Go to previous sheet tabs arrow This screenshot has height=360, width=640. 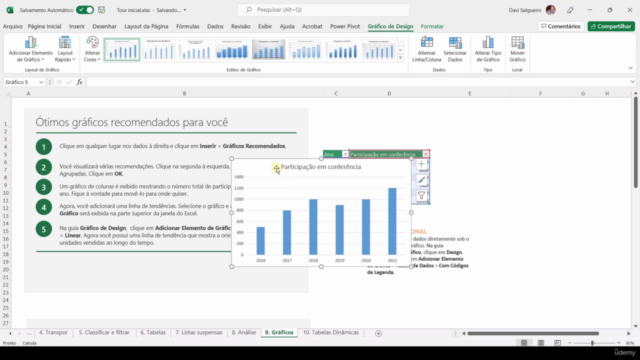(x=10, y=333)
